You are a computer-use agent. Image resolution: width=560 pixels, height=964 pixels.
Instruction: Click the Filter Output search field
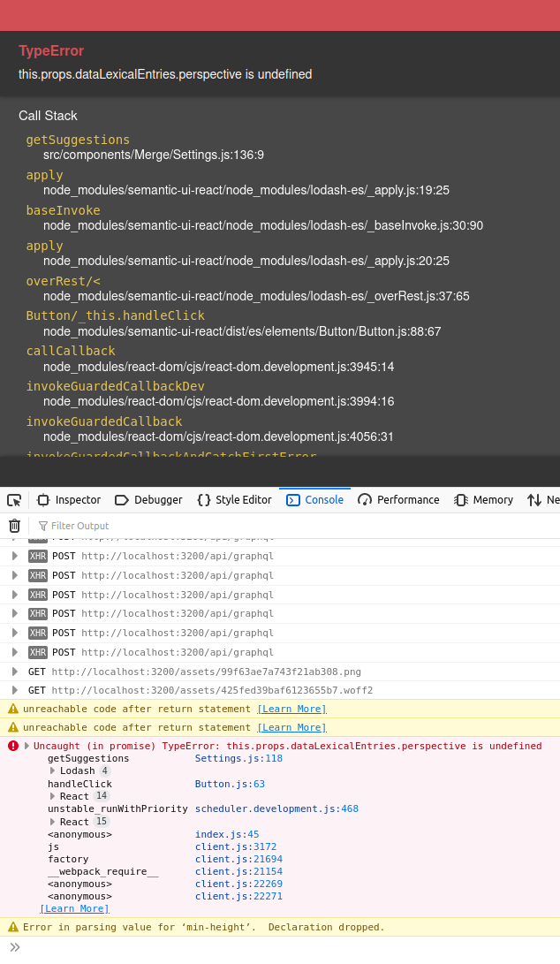pyautogui.click(x=88, y=526)
